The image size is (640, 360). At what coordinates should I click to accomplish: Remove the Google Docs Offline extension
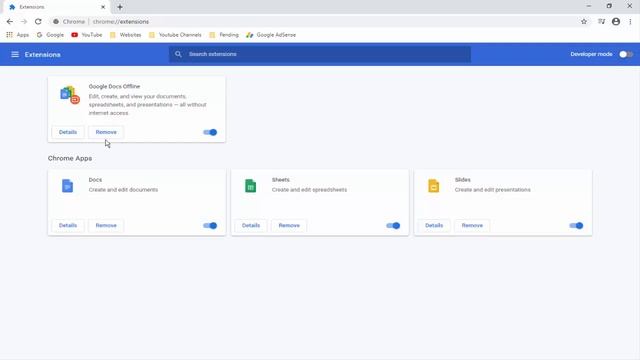pos(106,132)
